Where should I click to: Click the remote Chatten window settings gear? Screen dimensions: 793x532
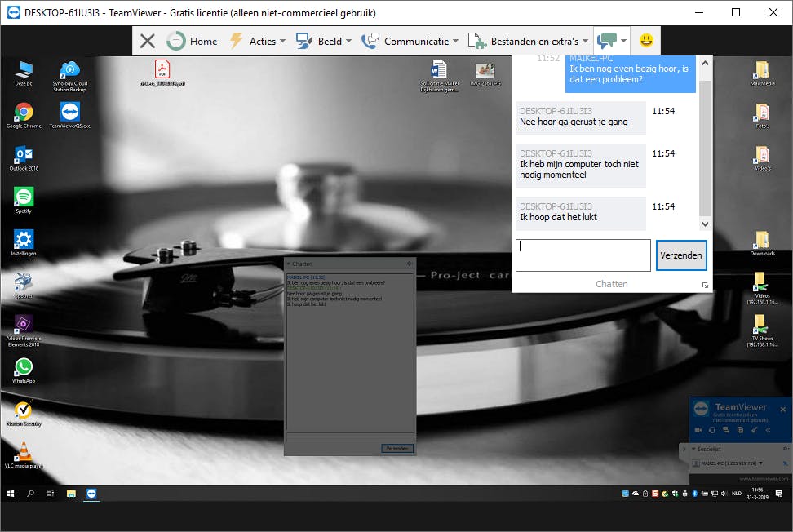pyautogui.click(x=409, y=264)
